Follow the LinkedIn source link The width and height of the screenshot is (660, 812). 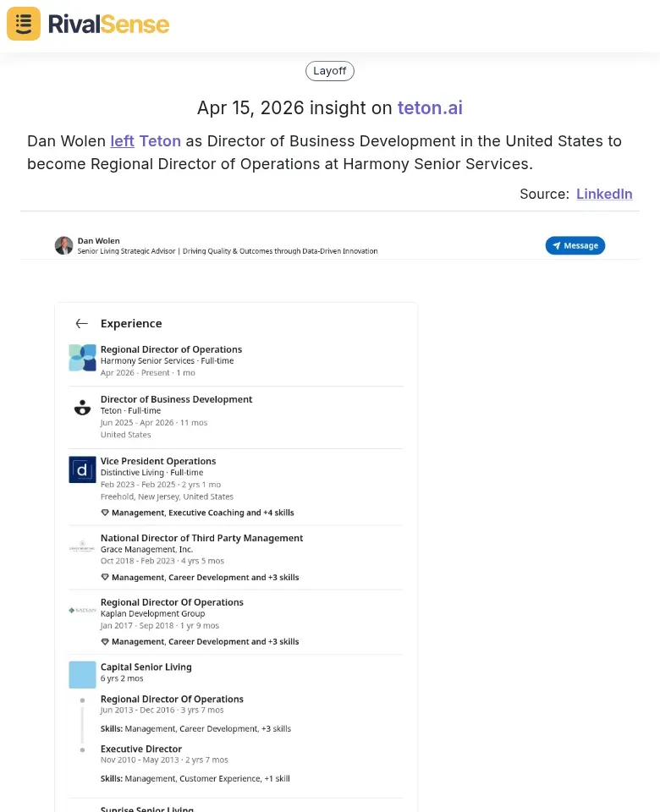tap(604, 194)
